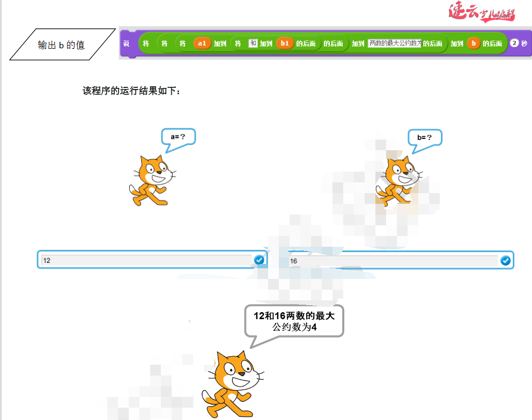Click the cat sprite asking a=?
The height and width of the screenshot is (420, 532).
pyautogui.click(x=151, y=180)
